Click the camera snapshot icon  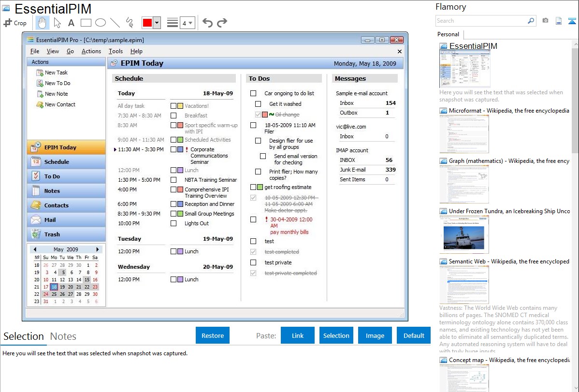coord(545,21)
